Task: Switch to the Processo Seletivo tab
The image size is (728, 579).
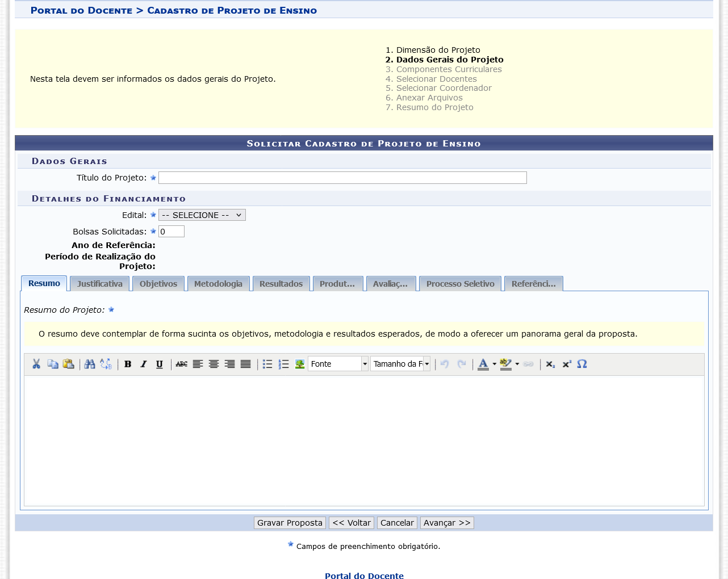Action: click(461, 284)
